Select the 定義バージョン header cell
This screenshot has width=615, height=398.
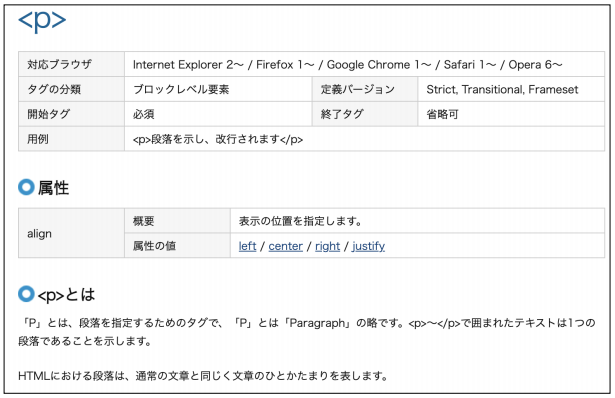click(x=365, y=89)
